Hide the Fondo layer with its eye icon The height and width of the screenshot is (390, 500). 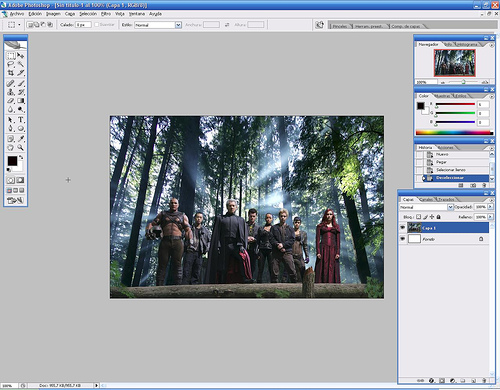[x=403, y=239]
